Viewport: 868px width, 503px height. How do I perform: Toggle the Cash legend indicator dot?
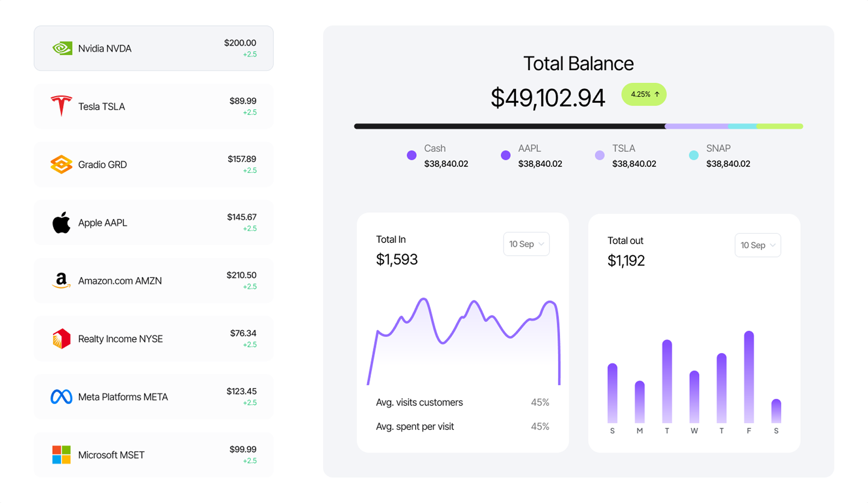(x=412, y=155)
